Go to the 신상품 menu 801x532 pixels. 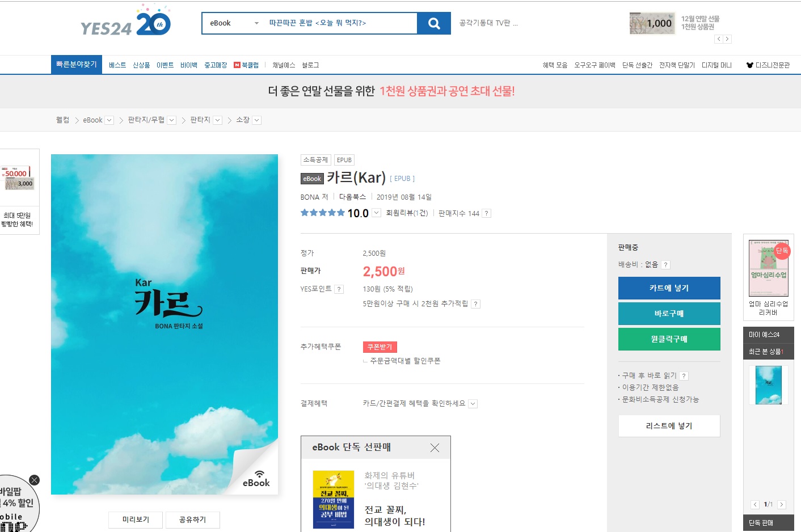coord(141,65)
